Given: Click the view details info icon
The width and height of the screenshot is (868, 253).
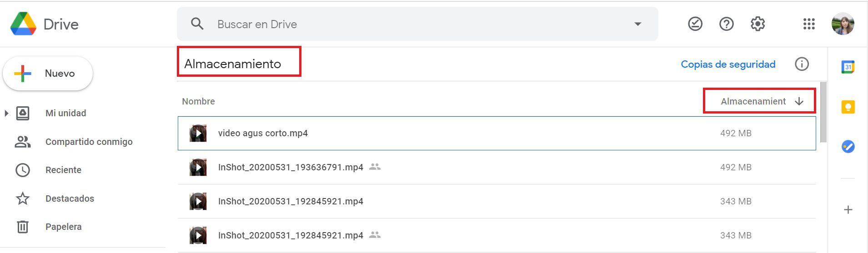Looking at the screenshot, I should click(x=802, y=64).
